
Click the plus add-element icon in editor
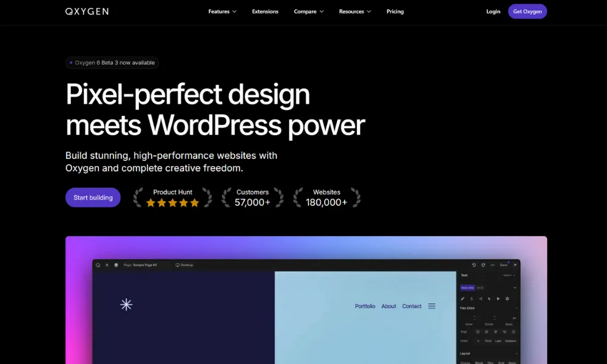pos(107,265)
